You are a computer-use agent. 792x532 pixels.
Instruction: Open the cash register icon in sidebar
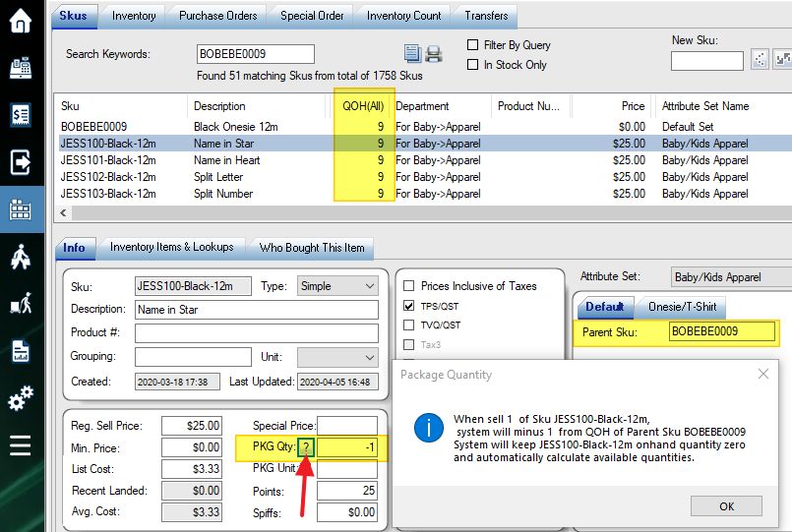tap(21, 68)
